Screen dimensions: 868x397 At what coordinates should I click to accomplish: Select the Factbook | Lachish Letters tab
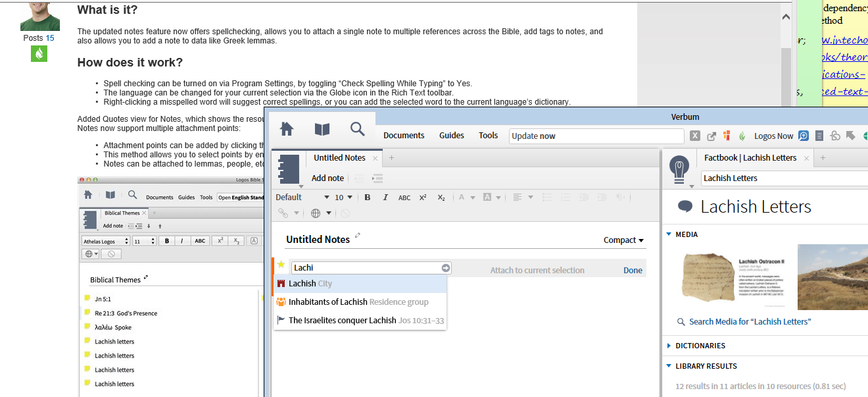click(750, 158)
